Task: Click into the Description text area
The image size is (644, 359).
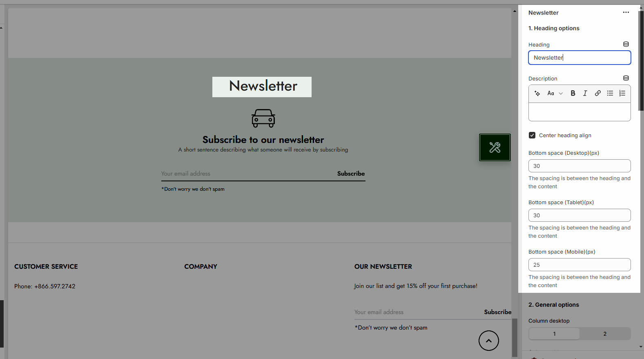Action: coord(579,112)
